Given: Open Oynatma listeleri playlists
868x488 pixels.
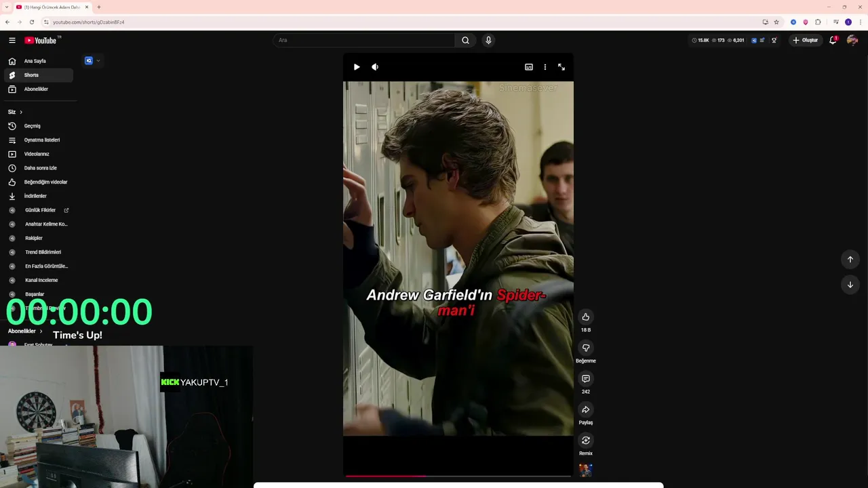Looking at the screenshot, I should point(39,140).
